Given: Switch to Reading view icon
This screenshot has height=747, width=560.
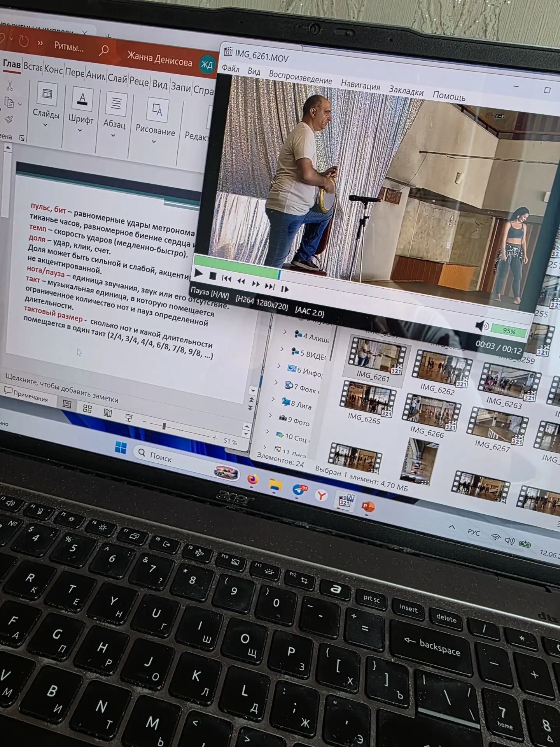Looking at the screenshot, I should pos(108,413).
